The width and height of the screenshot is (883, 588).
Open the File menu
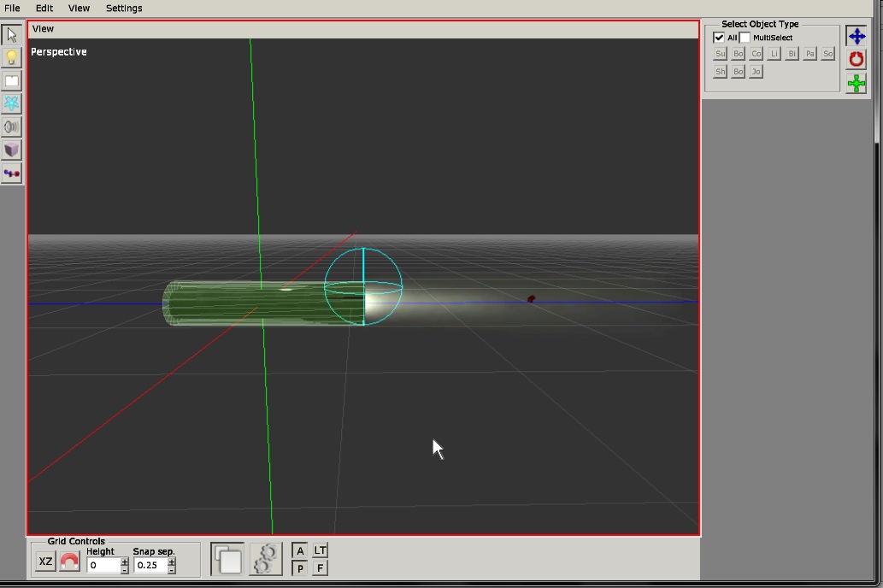[x=12, y=8]
